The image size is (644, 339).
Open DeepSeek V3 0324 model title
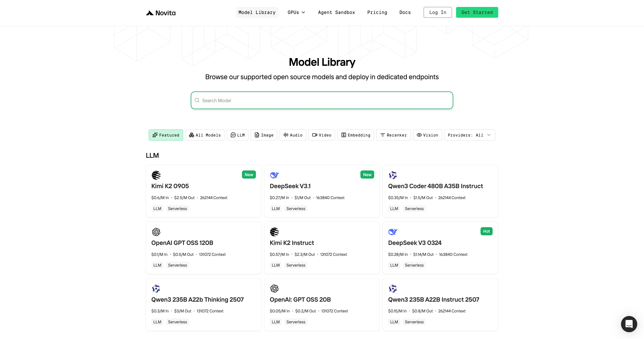tap(415, 243)
